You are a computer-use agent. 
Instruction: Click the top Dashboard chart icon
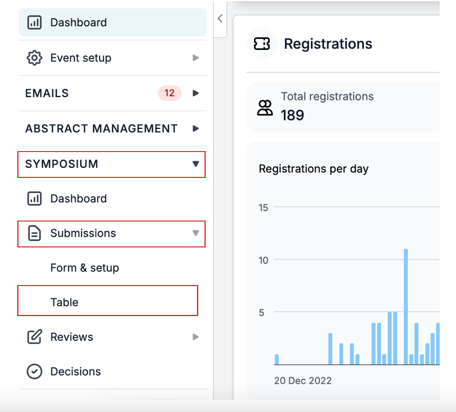pyautogui.click(x=34, y=22)
